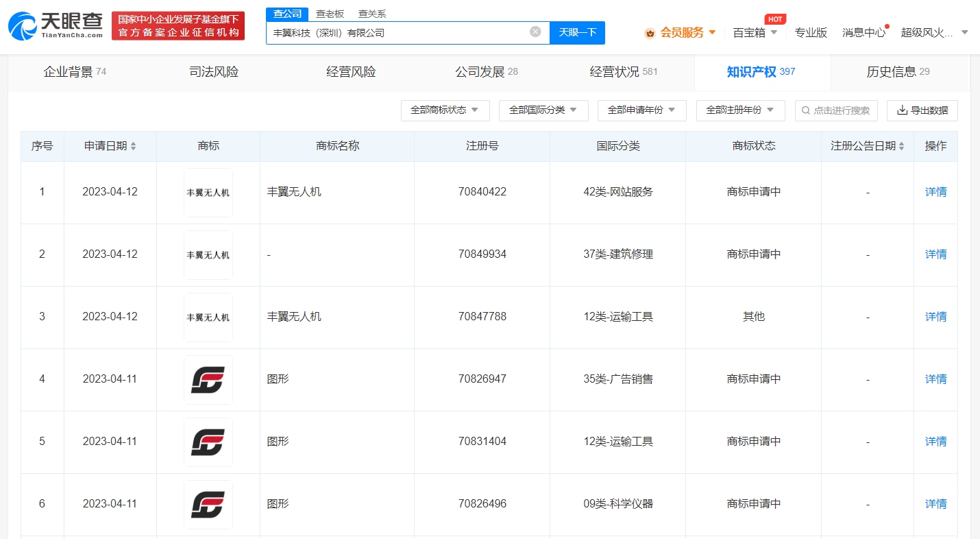Click the 42类-网站服务 cell
This screenshot has height=539, width=980.
coord(618,192)
